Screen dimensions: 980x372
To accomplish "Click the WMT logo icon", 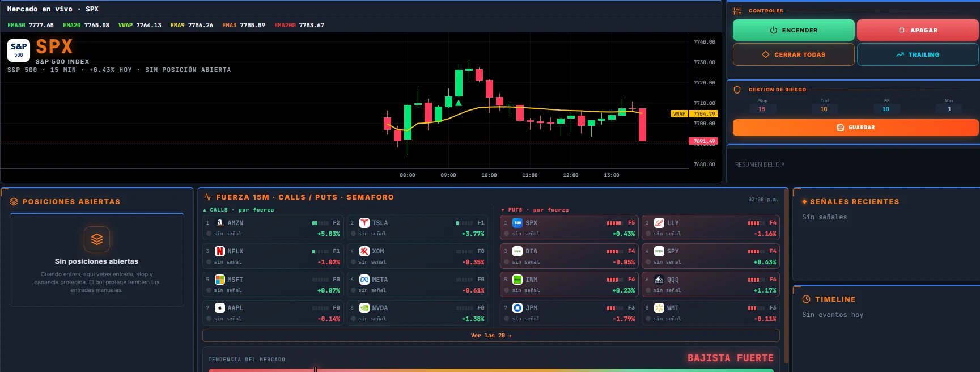I will click(x=659, y=308).
